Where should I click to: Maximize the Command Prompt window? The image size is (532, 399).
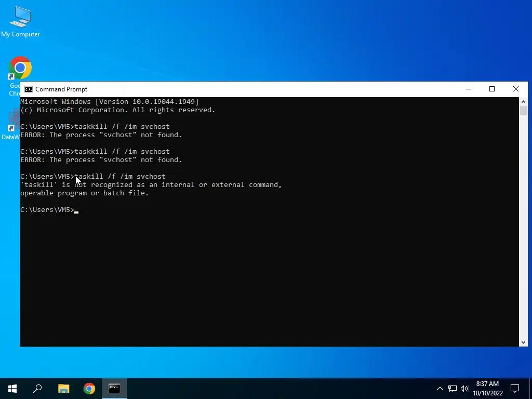[492, 89]
